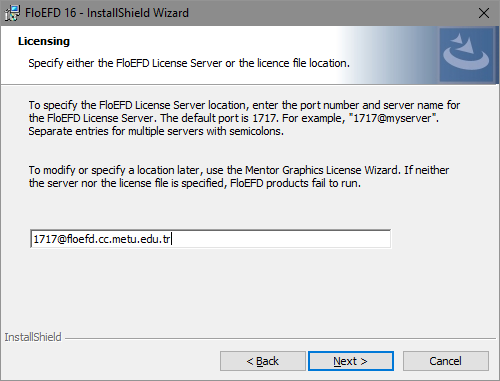Click the 1717@floefd.cc.metu.edu.tr text in the field
500x381 pixels.
[102, 239]
